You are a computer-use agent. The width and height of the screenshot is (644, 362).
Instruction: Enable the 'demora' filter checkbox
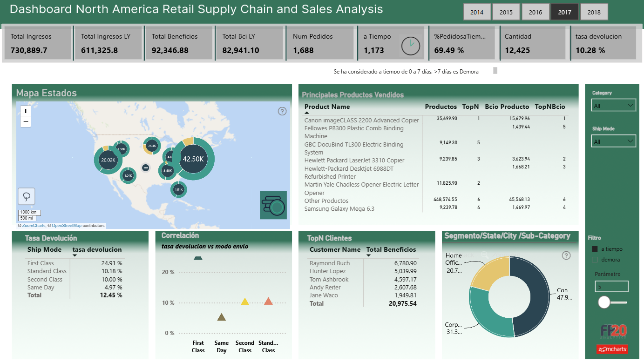click(x=595, y=260)
